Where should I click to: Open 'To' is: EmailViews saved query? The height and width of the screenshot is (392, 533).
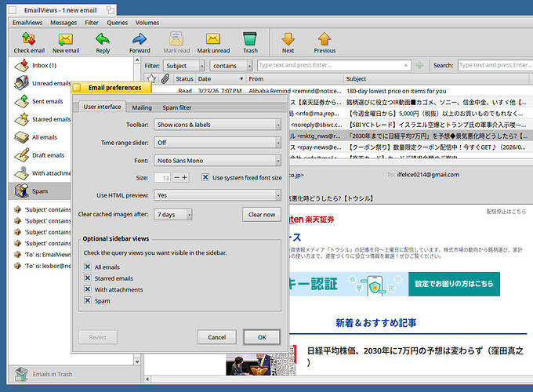tap(42, 254)
